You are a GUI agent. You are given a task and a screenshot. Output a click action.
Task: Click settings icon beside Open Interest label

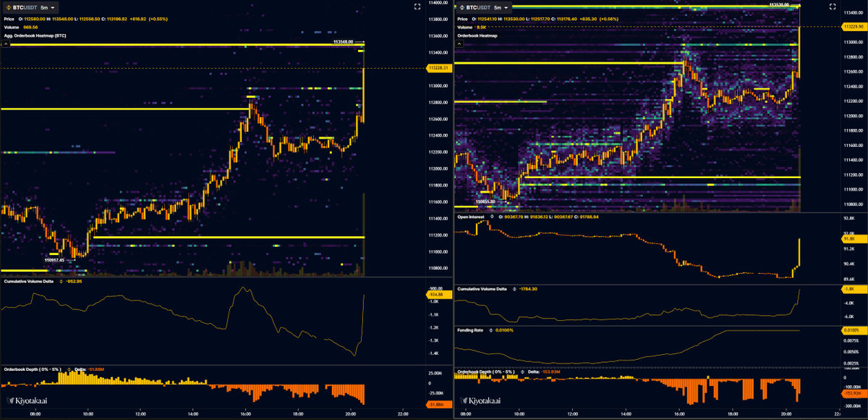(x=492, y=217)
